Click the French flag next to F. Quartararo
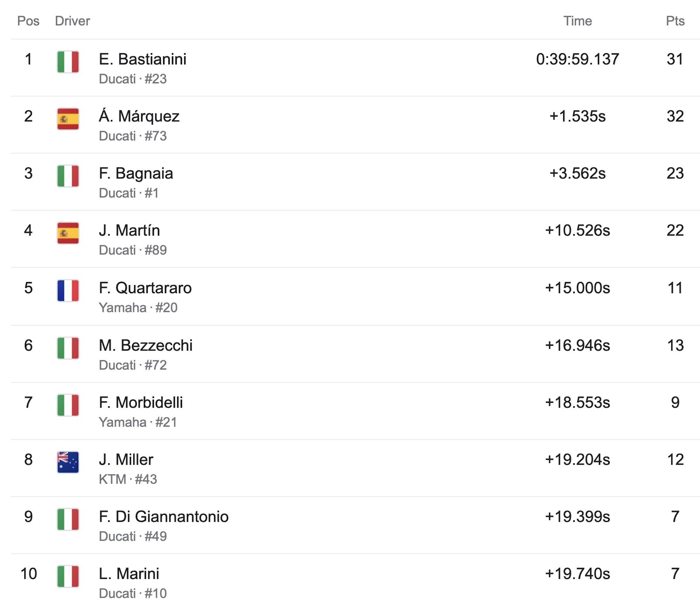 68,290
